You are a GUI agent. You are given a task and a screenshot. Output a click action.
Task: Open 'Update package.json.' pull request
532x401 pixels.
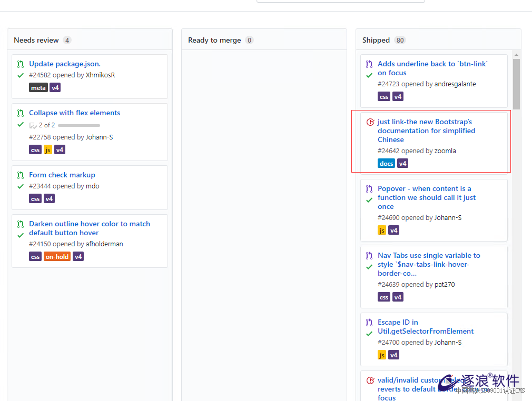(x=65, y=64)
